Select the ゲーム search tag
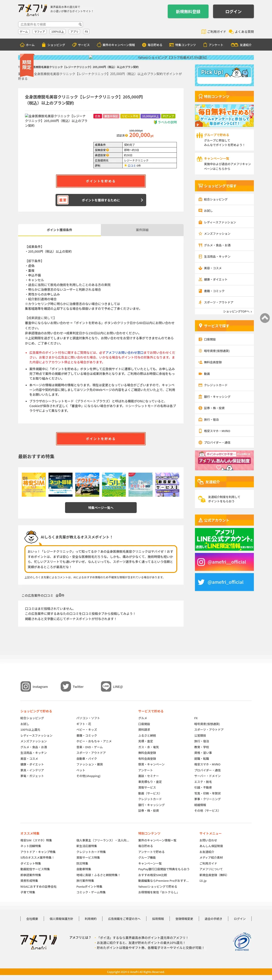Viewport: 272px width, 980px height. [x=24, y=32]
